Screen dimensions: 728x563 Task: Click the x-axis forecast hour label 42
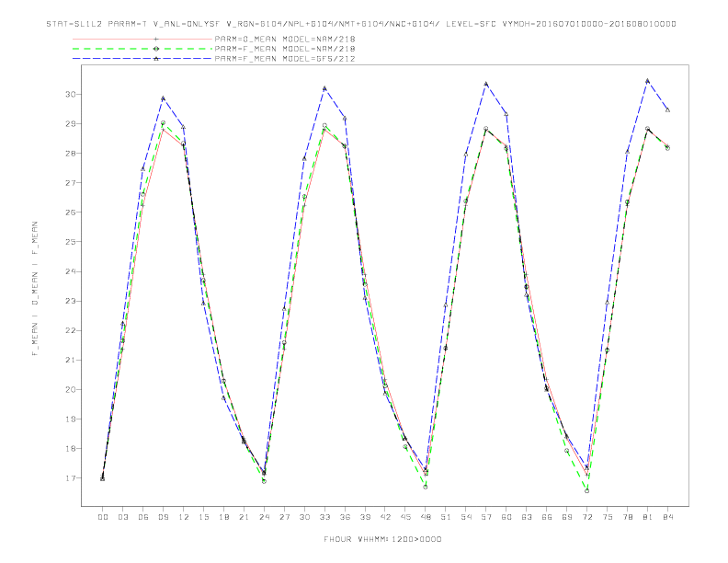pos(385,517)
